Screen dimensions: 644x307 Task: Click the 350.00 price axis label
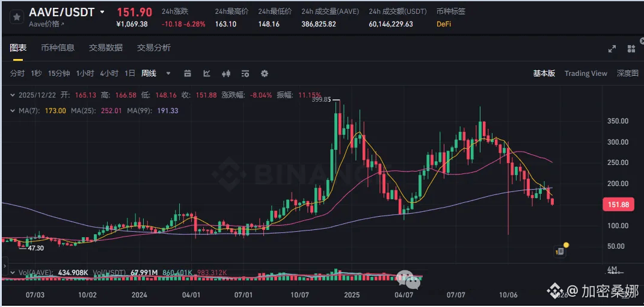(x=619, y=121)
